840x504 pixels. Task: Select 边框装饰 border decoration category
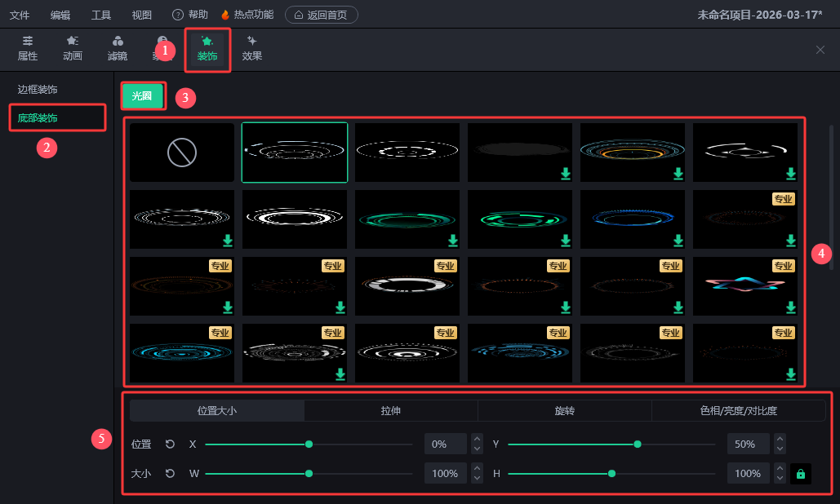click(38, 89)
